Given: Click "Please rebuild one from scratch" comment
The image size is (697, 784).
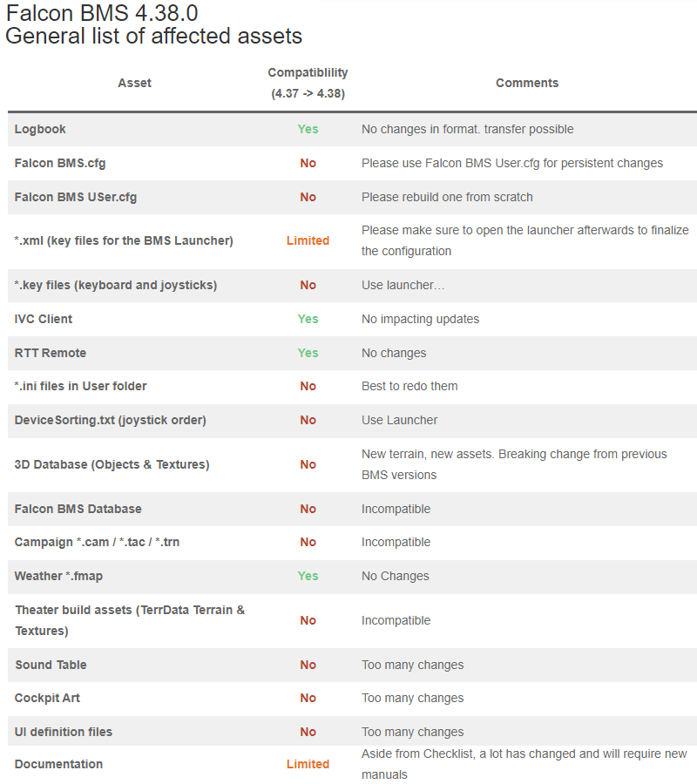Looking at the screenshot, I should click(447, 197).
